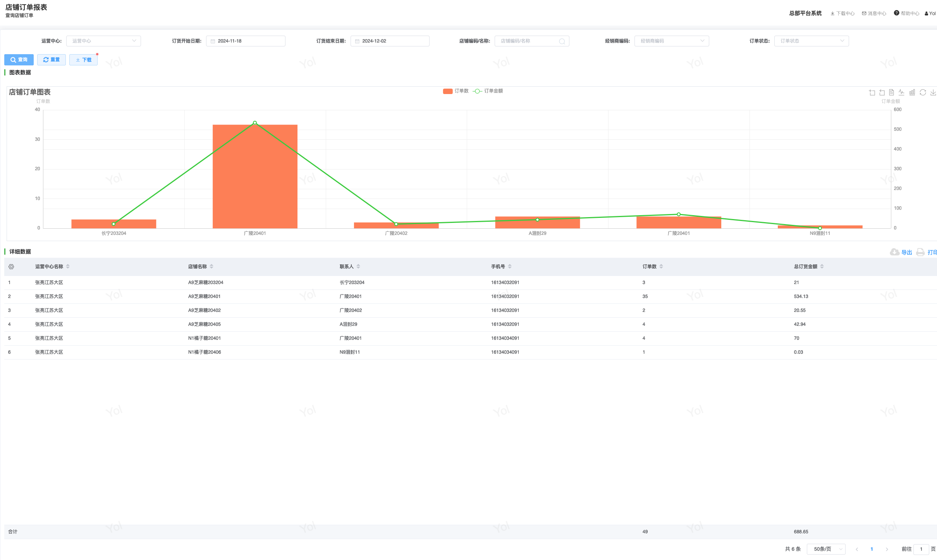Click the chart area zoom icon

coord(872,92)
